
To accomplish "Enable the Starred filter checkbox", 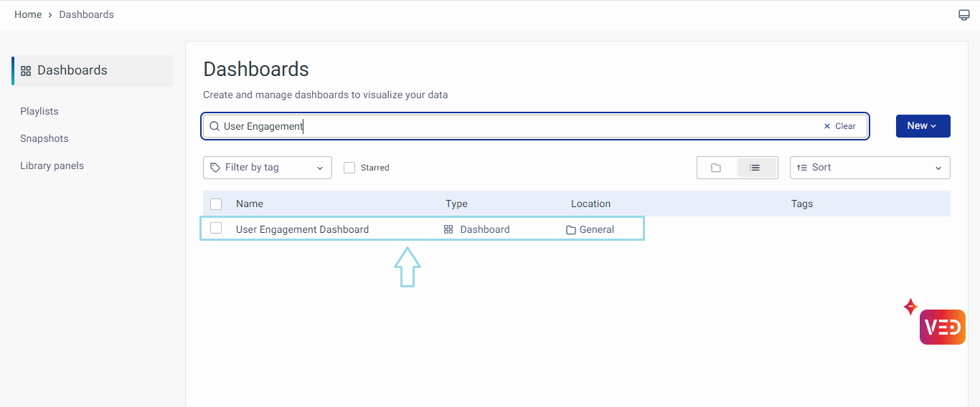I will coord(349,168).
